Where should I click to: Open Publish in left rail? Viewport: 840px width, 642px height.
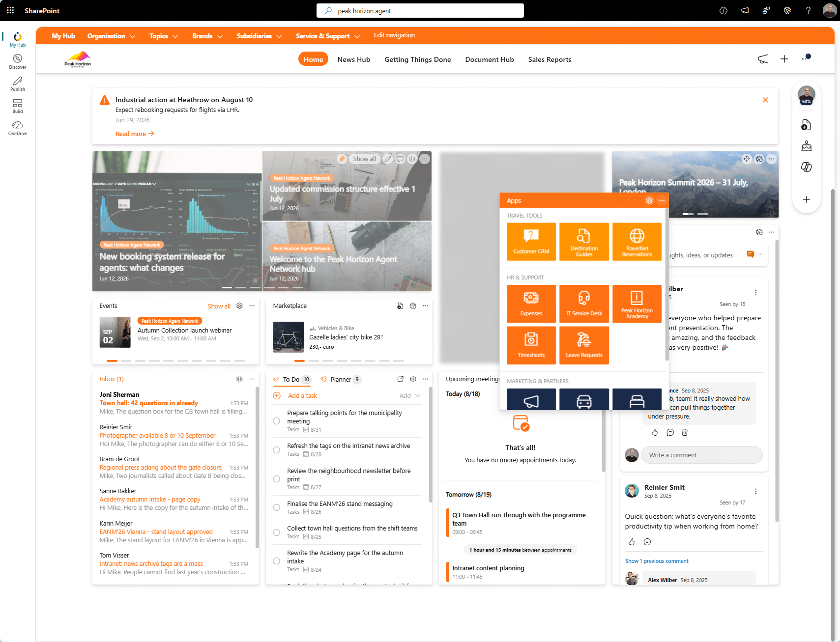(x=18, y=84)
